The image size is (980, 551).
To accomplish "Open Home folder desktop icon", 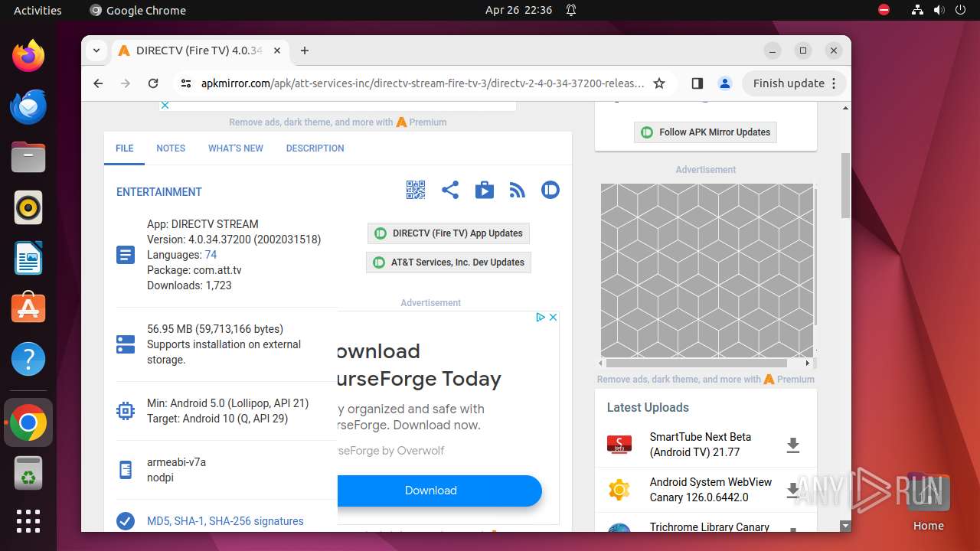I will (x=928, y=503).
